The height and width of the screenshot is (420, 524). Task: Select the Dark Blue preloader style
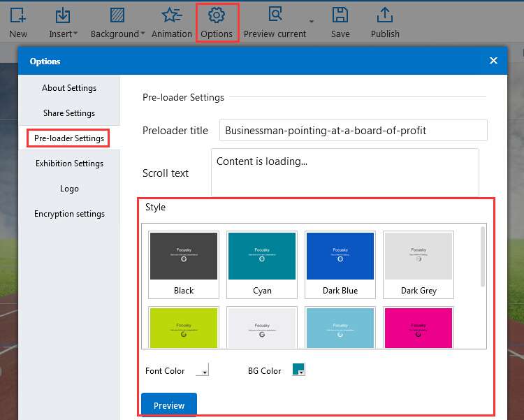coord(340,264)
